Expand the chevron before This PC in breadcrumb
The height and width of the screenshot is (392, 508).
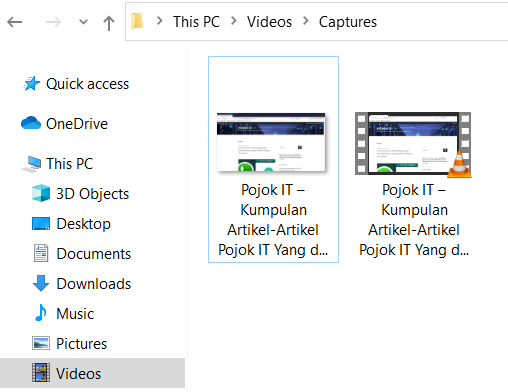160,21
